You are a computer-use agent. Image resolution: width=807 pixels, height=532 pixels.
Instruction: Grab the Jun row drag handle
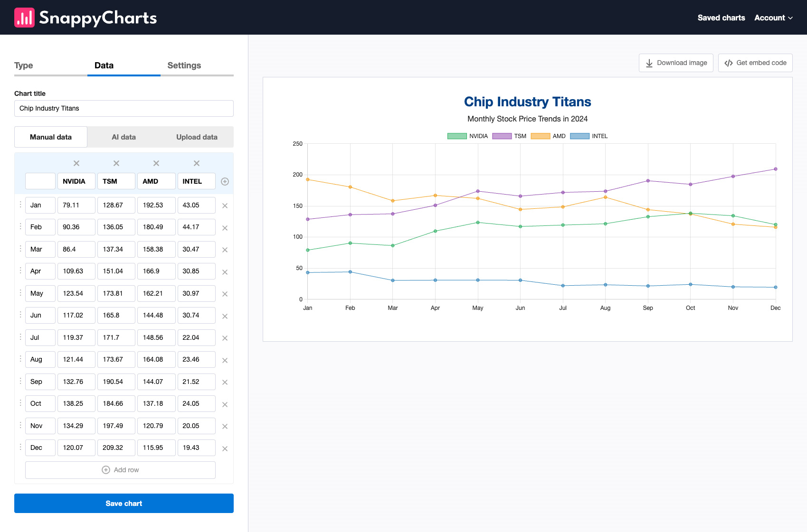20,314
